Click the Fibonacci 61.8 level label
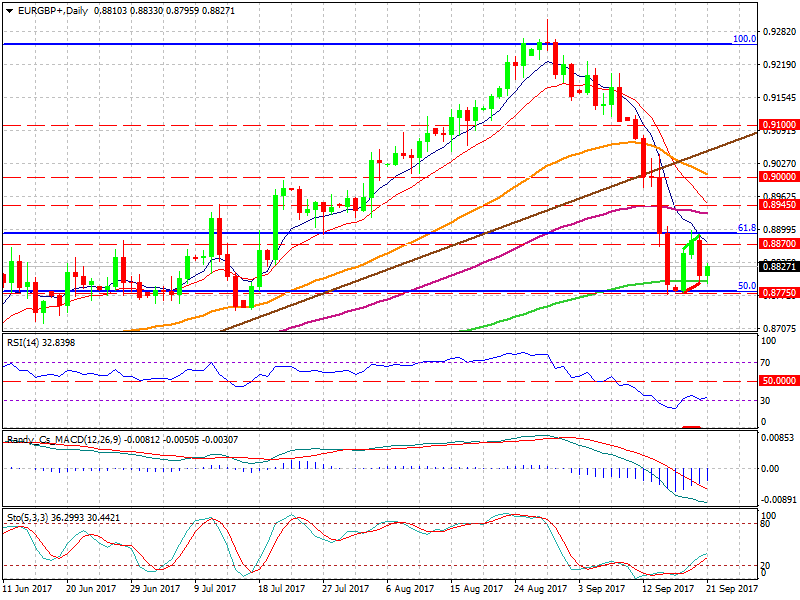 click(x=746, y=228)
